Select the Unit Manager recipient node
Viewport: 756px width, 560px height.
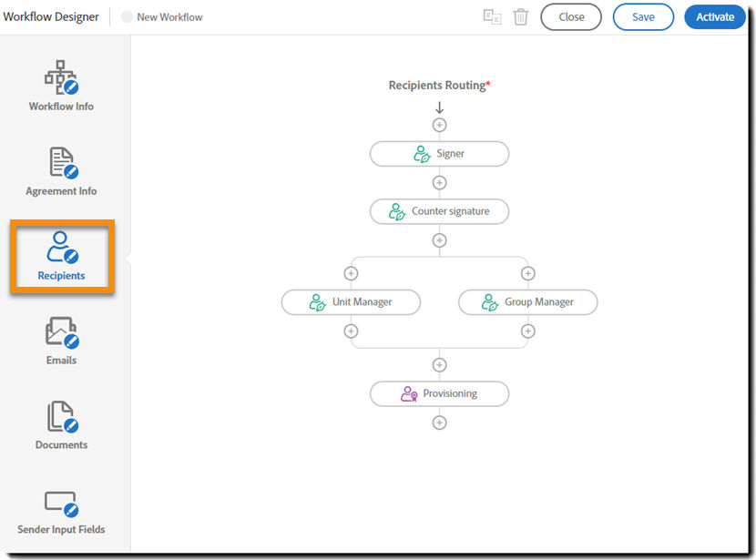pyautogui.click(x=351, y=301)
